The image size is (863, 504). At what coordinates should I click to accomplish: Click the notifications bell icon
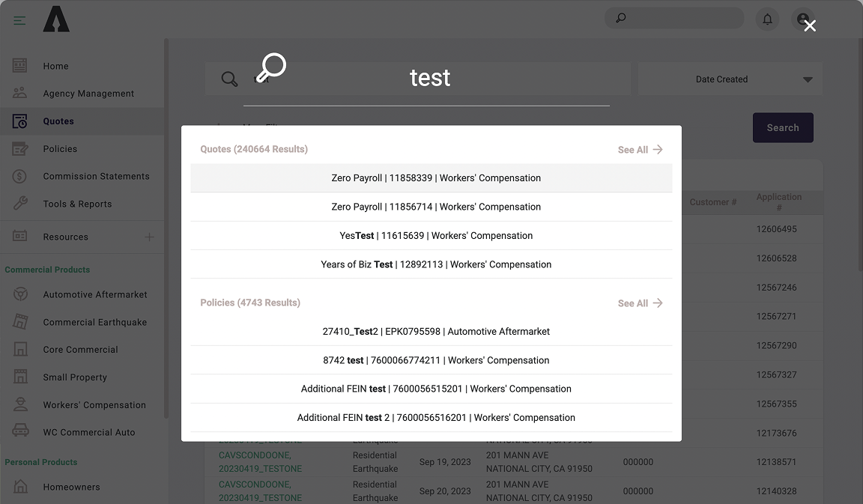(767, 18)
